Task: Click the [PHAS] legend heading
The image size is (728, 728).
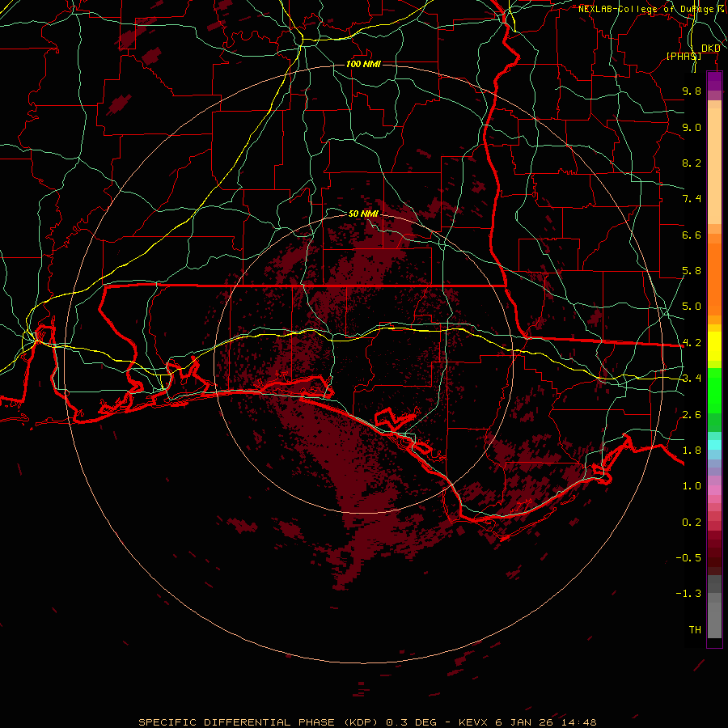Action: coord(684,56)
